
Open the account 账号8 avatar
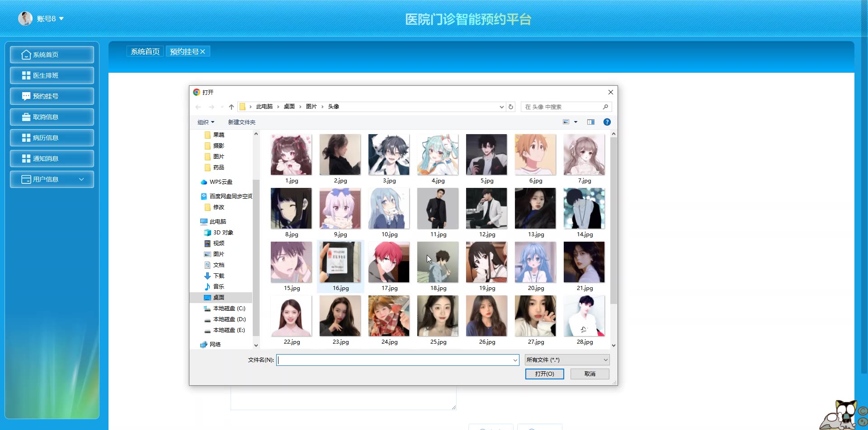(25, 19)
